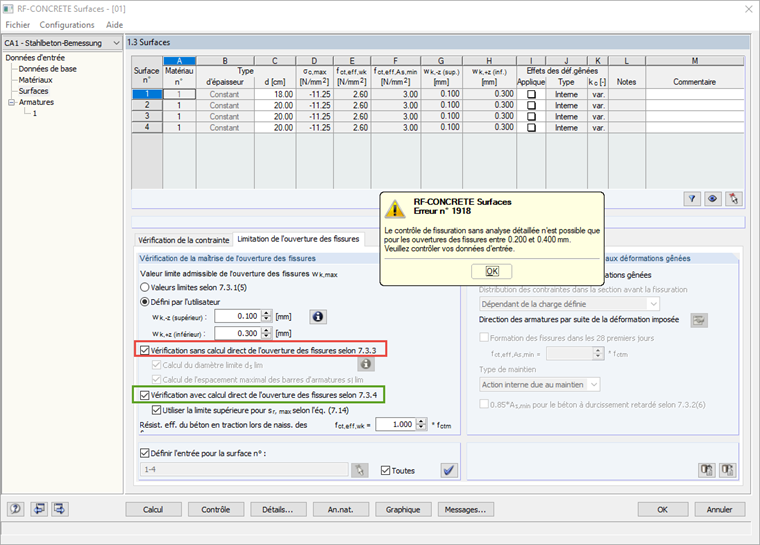
Task: Click the Calcul button
Action: coord(153,510)
